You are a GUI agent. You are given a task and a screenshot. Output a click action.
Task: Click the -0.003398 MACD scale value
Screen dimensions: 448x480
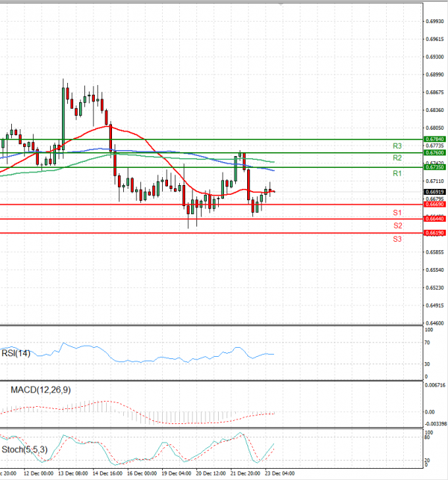[x=435, y=424]
